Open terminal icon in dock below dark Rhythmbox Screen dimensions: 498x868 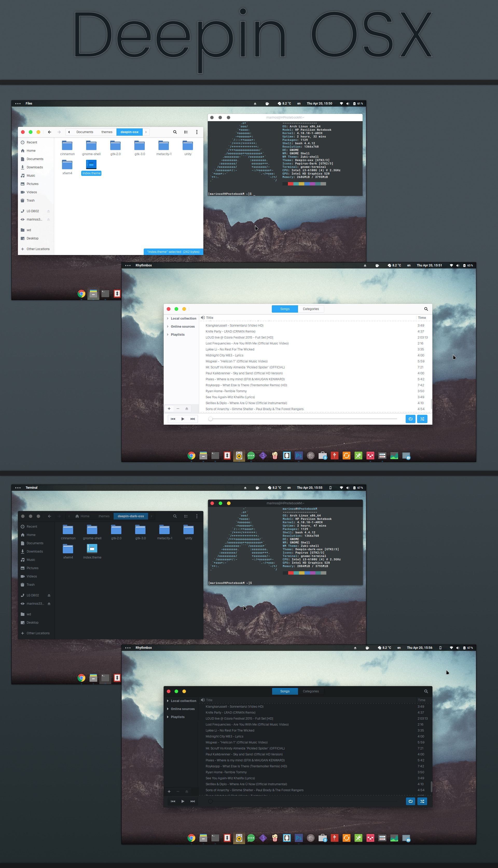click(215, 838)
